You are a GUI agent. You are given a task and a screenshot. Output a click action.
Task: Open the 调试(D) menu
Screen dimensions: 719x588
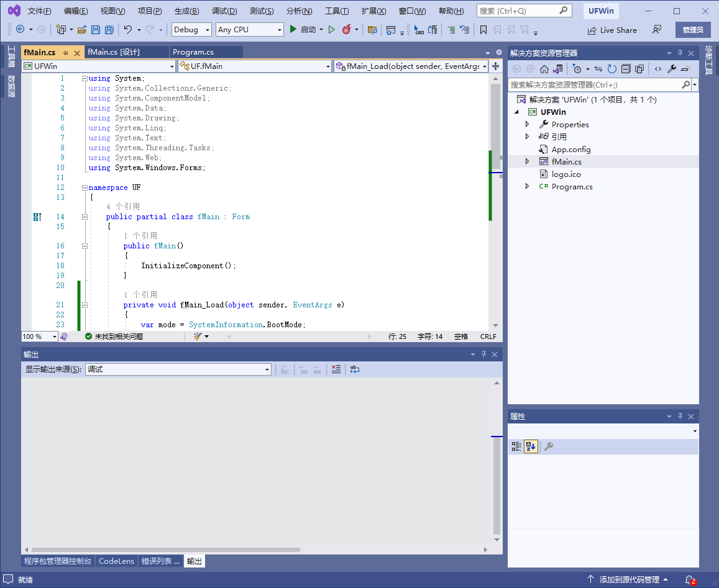[224, 11]
